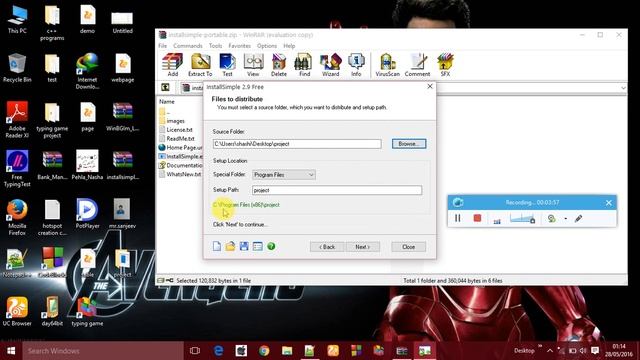Expand the WinRAR address bar dropdown
Screen dimensions: 640x360
point(623,88)
